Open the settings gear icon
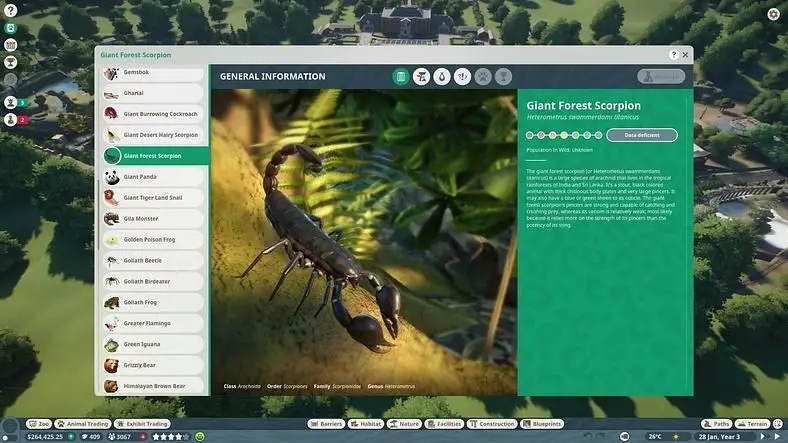 [773, 14]
